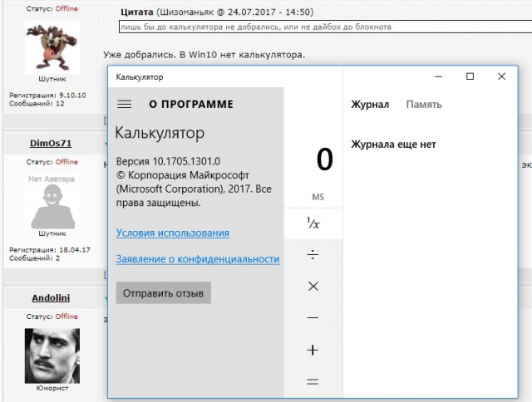532x402 pixels.
Task: Click the Регистрация: 18.04.17 text
Action: pos(50,250)
